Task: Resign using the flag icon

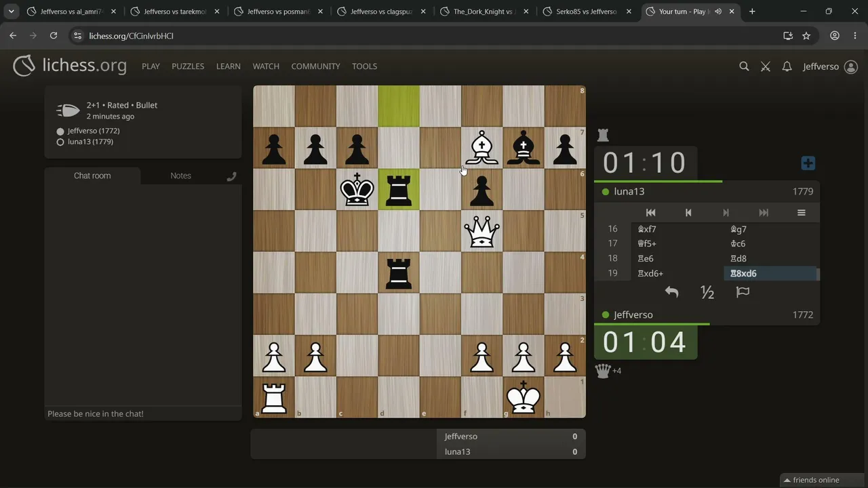Action: click(x=743, y=292)
